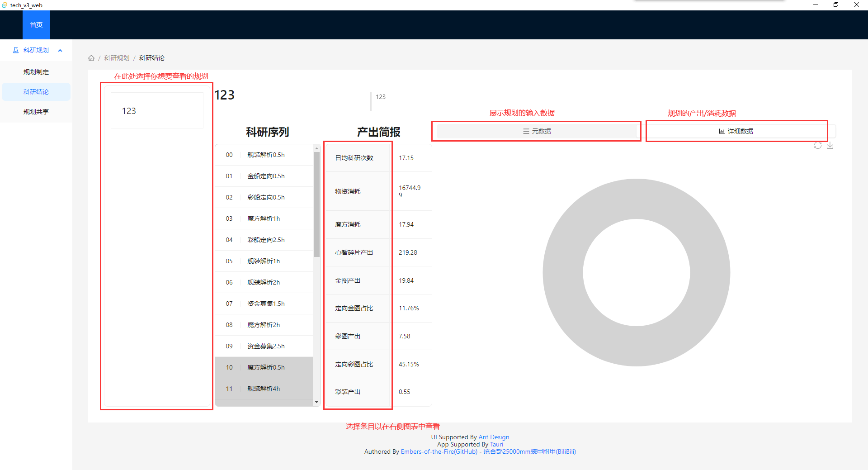
Task: Open the Ant Design link
Action: click(x=494, y=437)
